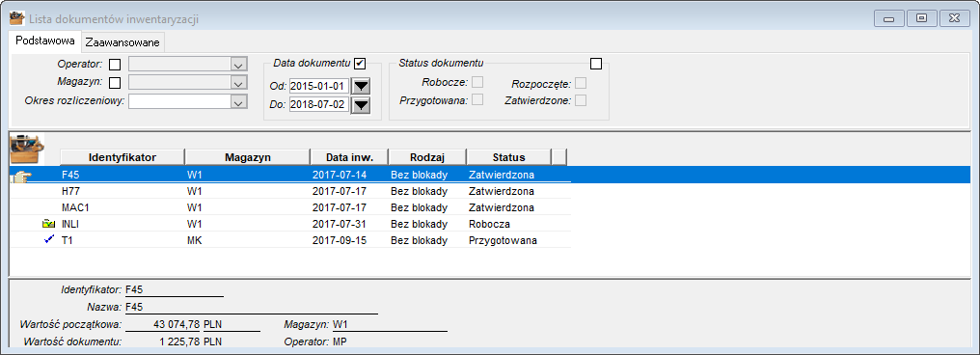Screen dimensions: 980x355
Task: Click the Do date field 2018-07-02
Action: [x=319, y=105]
